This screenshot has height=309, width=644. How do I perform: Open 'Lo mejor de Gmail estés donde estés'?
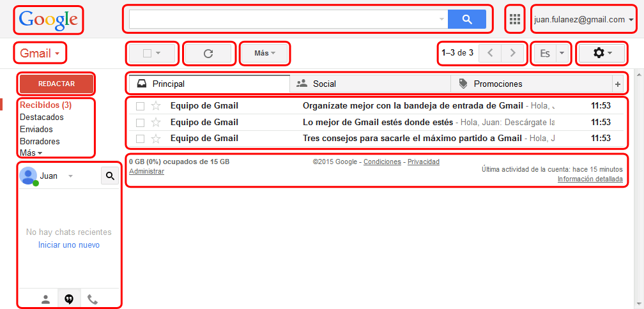pos(378,123)
